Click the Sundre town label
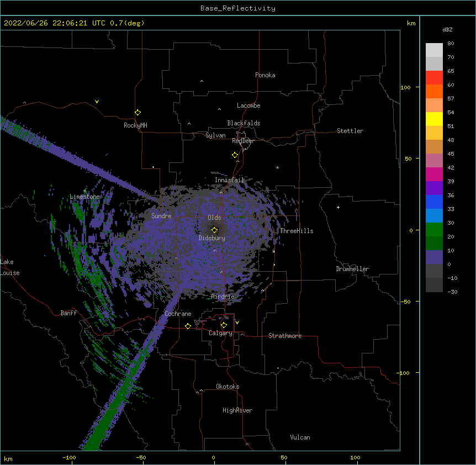The height and width of the screenshot is (465, 476). pos(161,216)
